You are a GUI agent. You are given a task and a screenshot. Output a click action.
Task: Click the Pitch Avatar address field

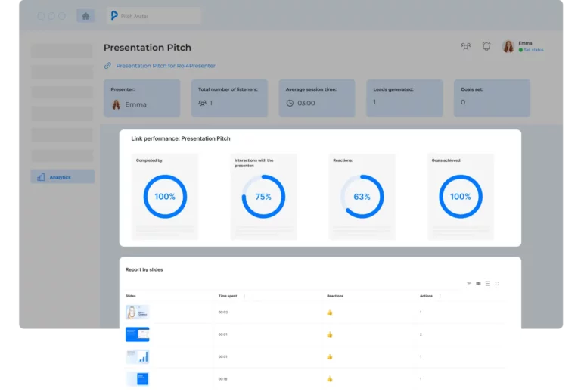pyautogui.click(x=155, y=16)
